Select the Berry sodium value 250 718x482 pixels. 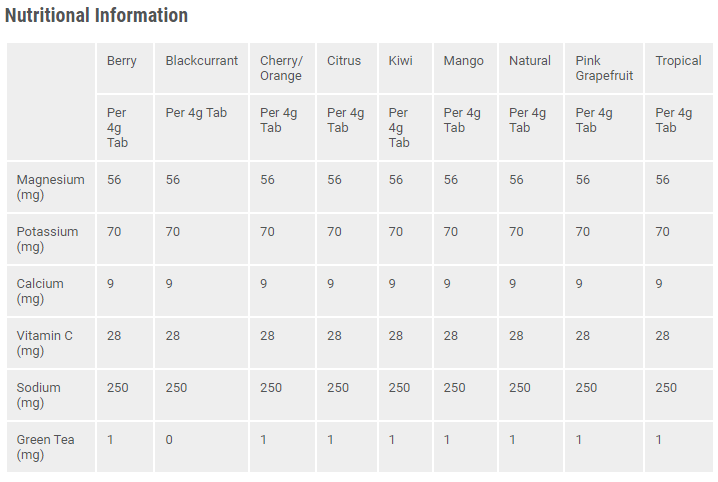point(118,388)
